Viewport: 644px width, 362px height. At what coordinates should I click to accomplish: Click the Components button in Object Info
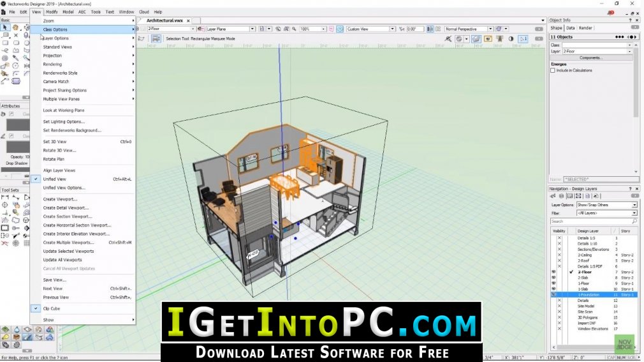click(x=590, y=58)
